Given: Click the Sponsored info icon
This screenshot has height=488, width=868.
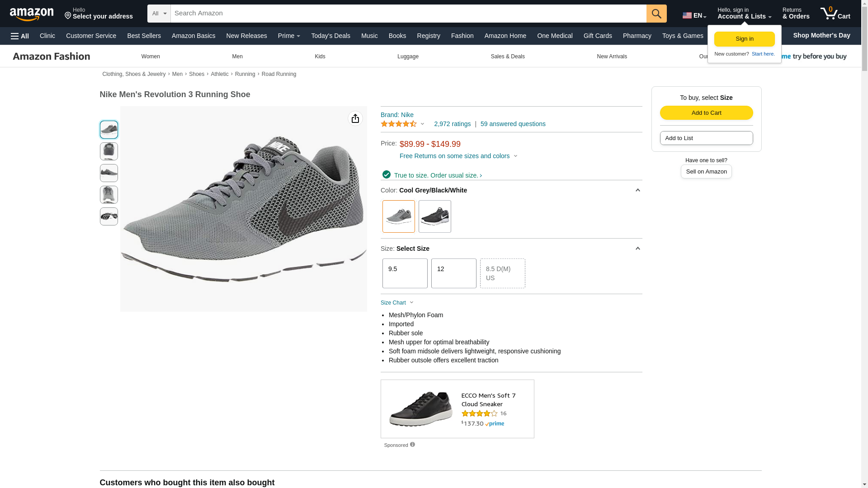Looking at the screenshot, I should click(x=412, y=445).
